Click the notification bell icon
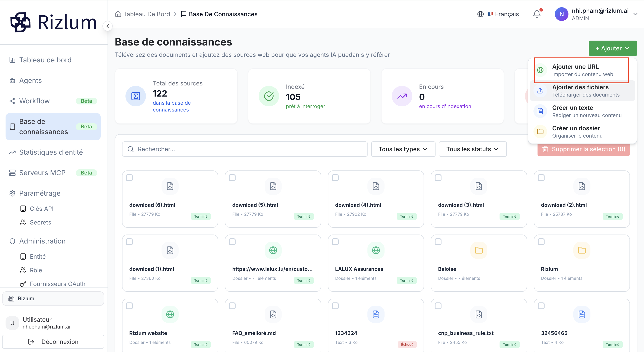Viewport: 644px width, 352px height. tap(536, 14)
